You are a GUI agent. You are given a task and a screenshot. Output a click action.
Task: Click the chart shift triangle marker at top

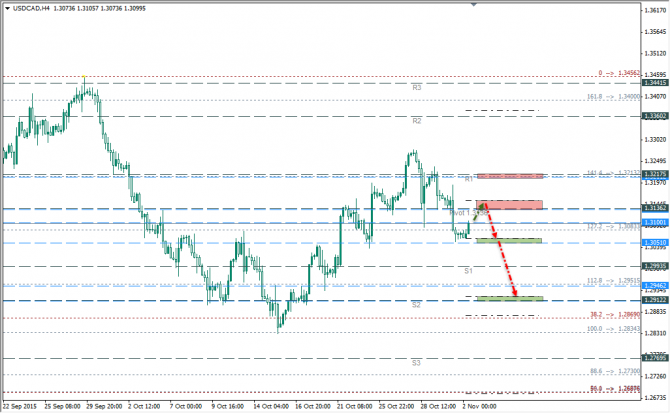(473, 5)
